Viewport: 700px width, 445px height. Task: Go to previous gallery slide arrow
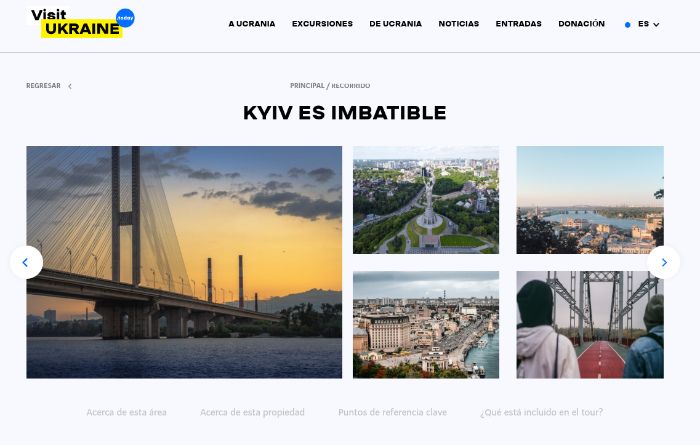(26, 262)
